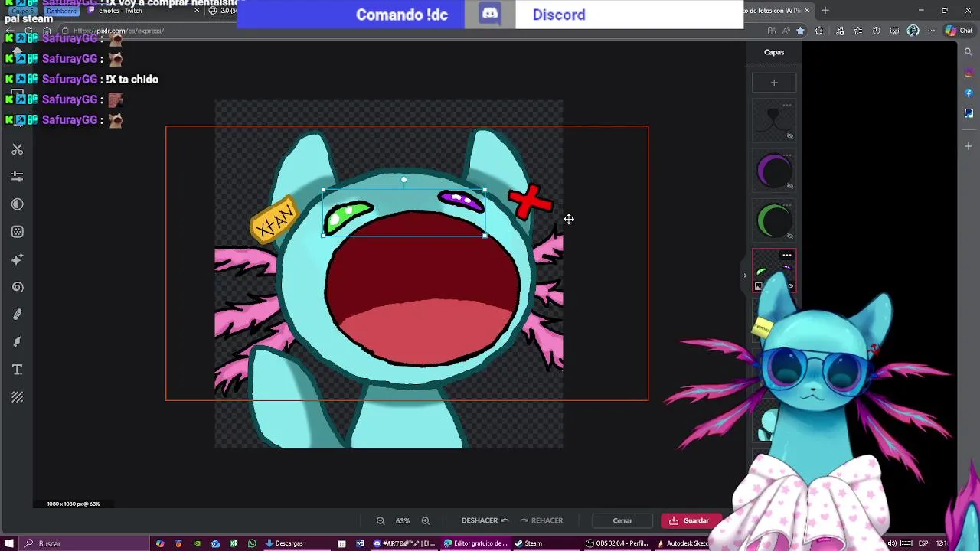Open Instagram in browser sidebar
980x551 pixels.
click(969, 73)
